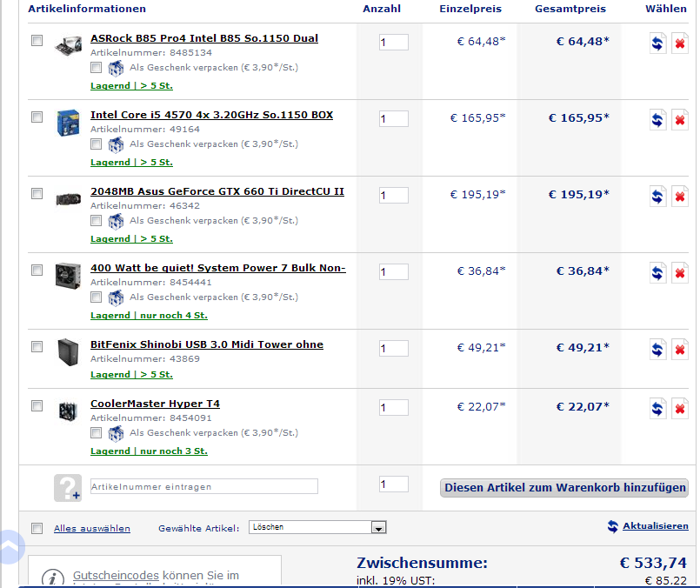Screen dimensions: 700x588
Task: Tick the Alles auswählen checkbox
Action: pyautogui.click(x=37, y=529)
